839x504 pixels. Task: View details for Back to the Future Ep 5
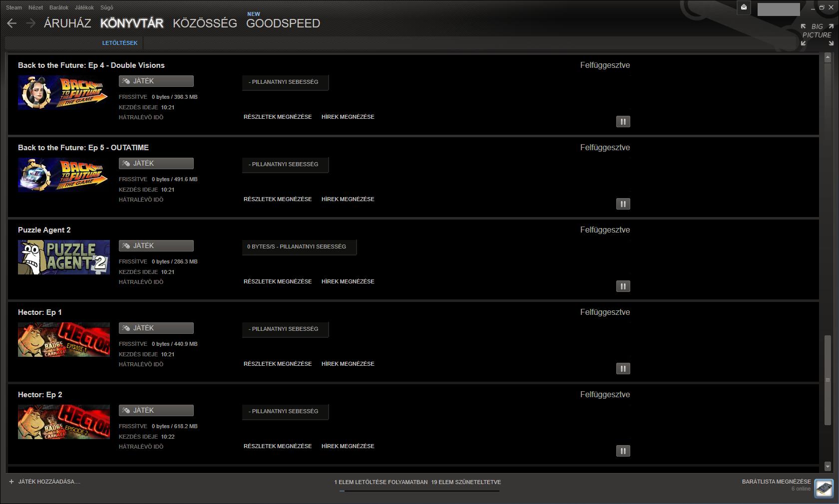pos(278,199)
